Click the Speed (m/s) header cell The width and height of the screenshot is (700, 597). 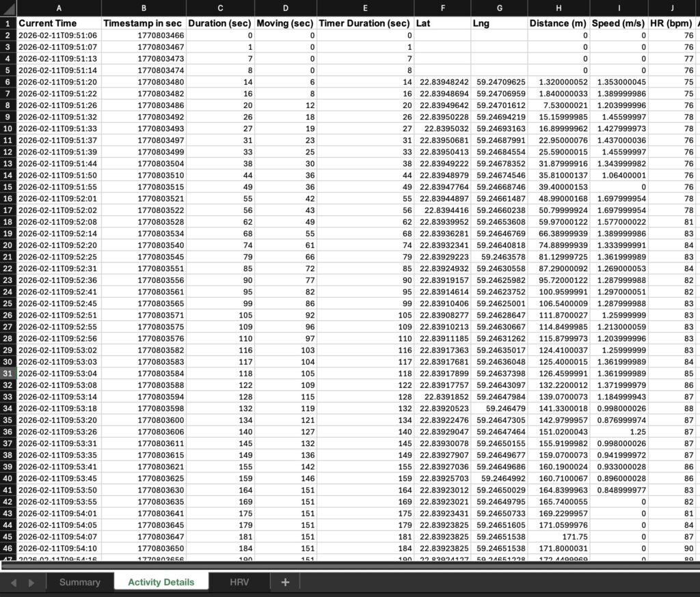619,23
